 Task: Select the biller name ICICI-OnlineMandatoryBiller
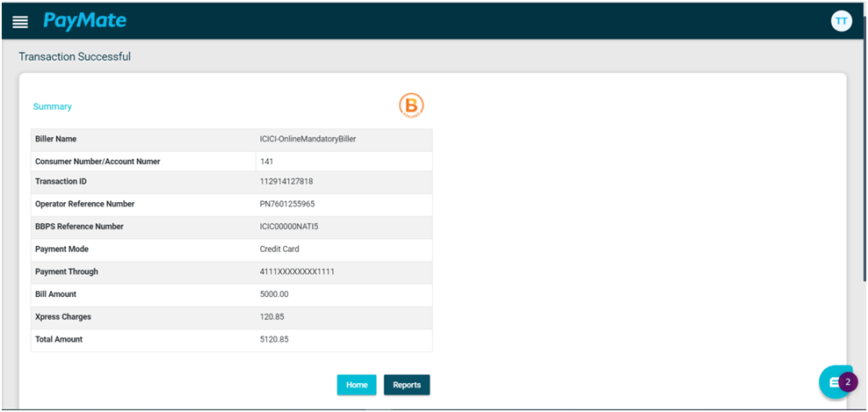coord(307,139)
